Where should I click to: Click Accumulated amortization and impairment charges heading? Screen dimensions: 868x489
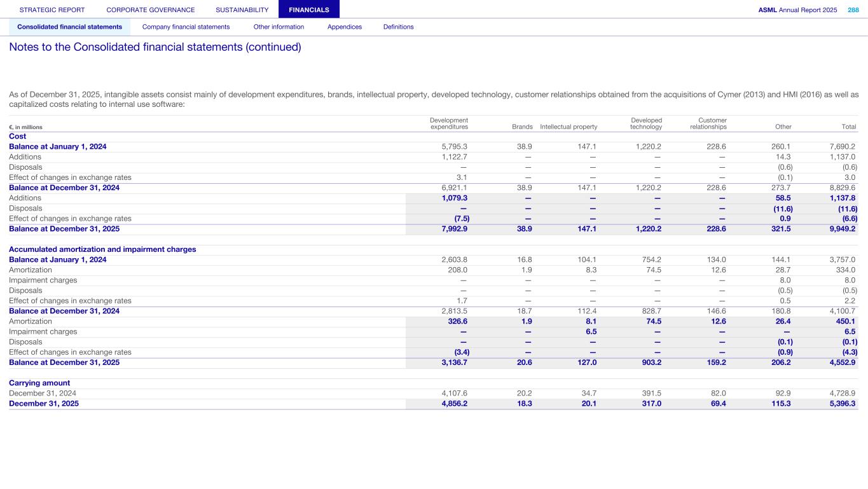tap(102, 249)
